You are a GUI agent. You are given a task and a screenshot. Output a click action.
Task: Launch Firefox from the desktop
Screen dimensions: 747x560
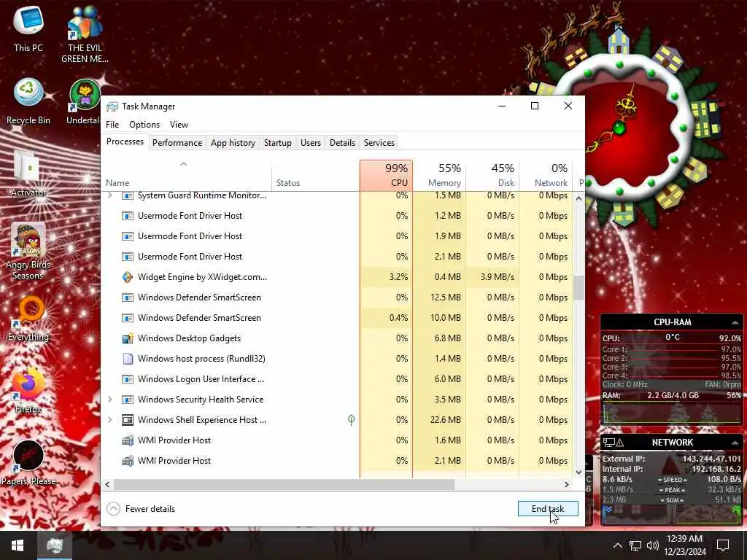[x=28, y=391]
